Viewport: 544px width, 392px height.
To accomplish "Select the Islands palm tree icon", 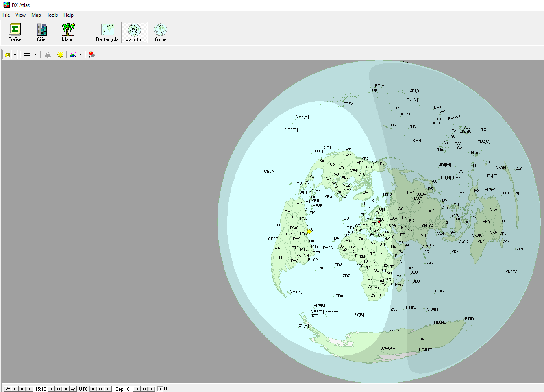I will pyautogui.click(x=68, y=33).
